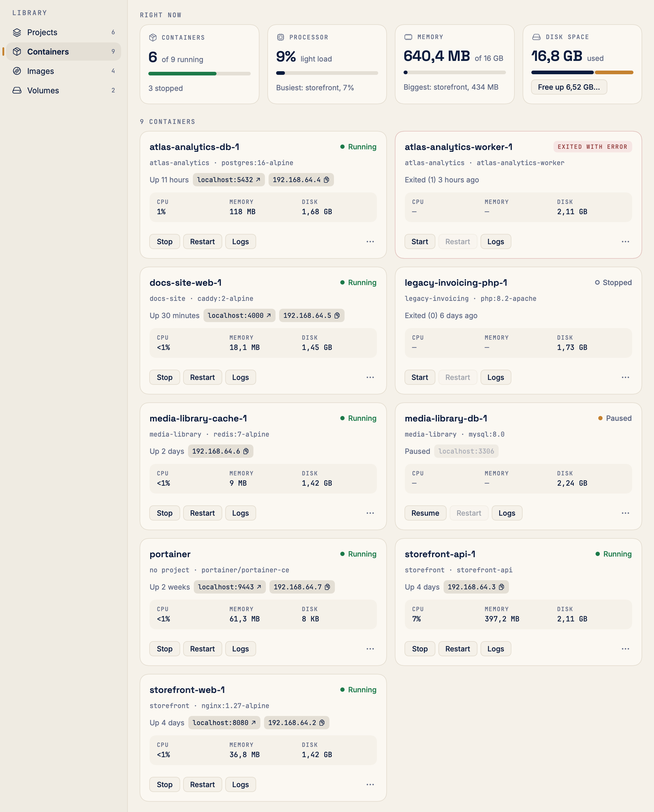Open localhost:9443 for portainer
The image size is (654, 812).
[230, 587]
